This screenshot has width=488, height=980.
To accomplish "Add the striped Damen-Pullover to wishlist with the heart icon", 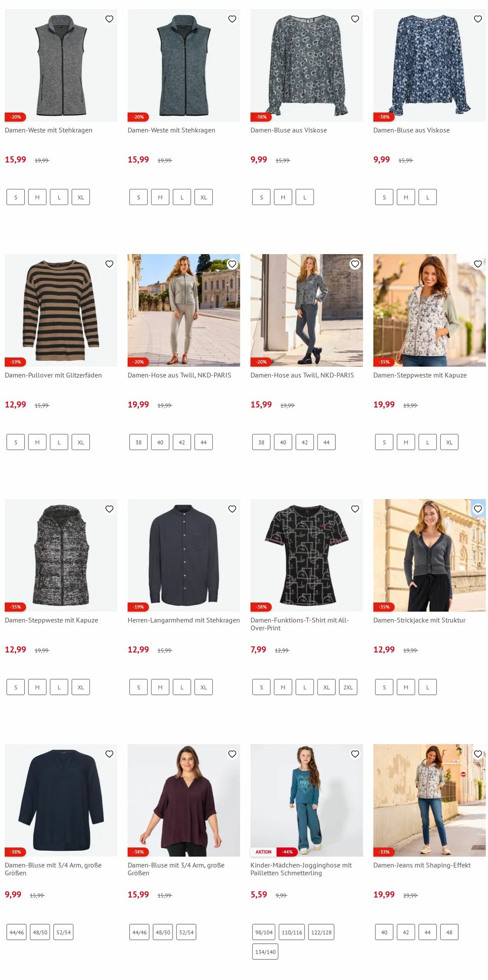I will tap(109, 264).
